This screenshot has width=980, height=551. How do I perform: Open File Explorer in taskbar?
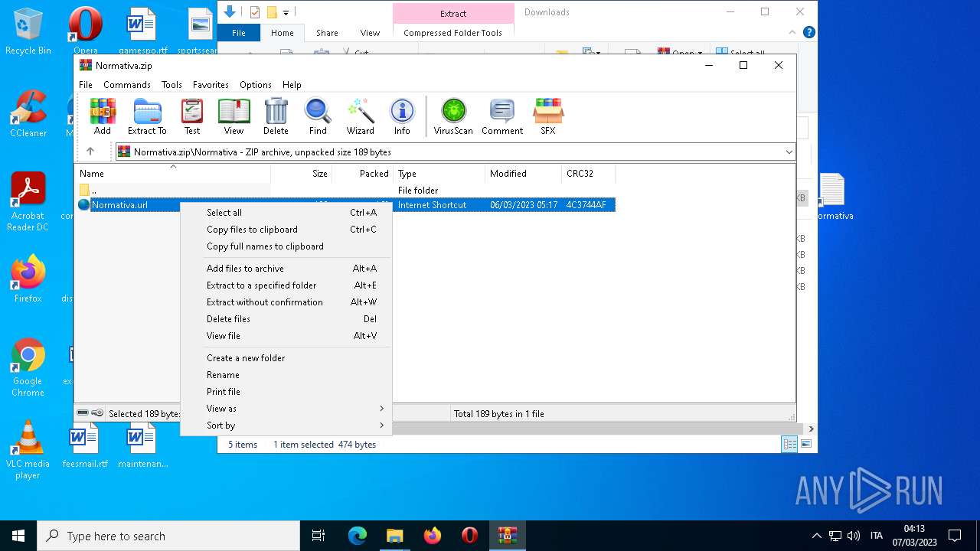395,536
